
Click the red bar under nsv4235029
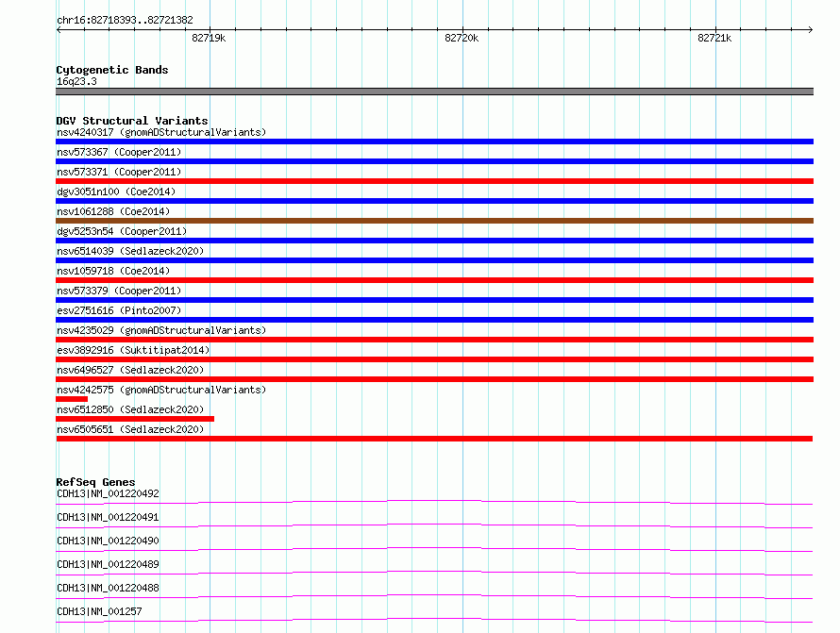(x=434, y=340)
